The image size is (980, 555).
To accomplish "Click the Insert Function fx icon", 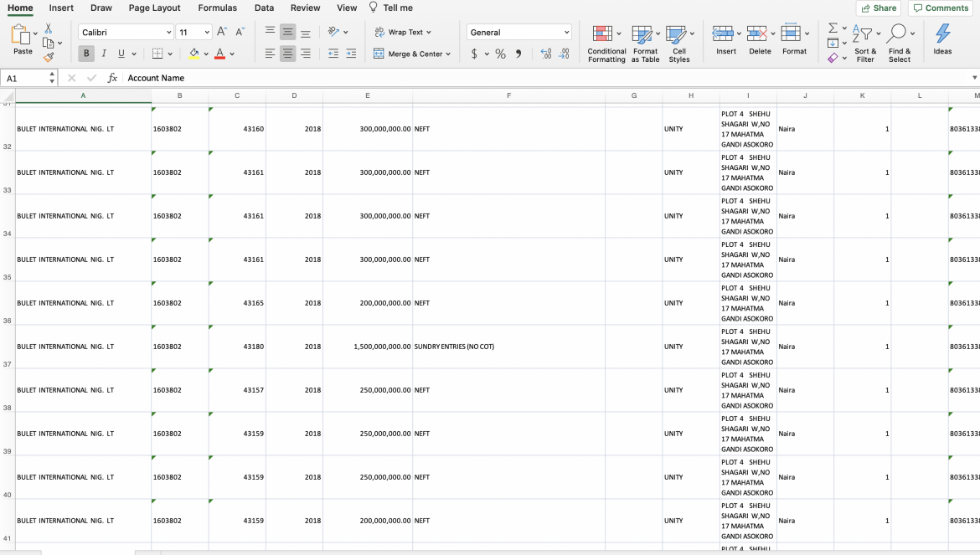I will click(x=112, y=78).
